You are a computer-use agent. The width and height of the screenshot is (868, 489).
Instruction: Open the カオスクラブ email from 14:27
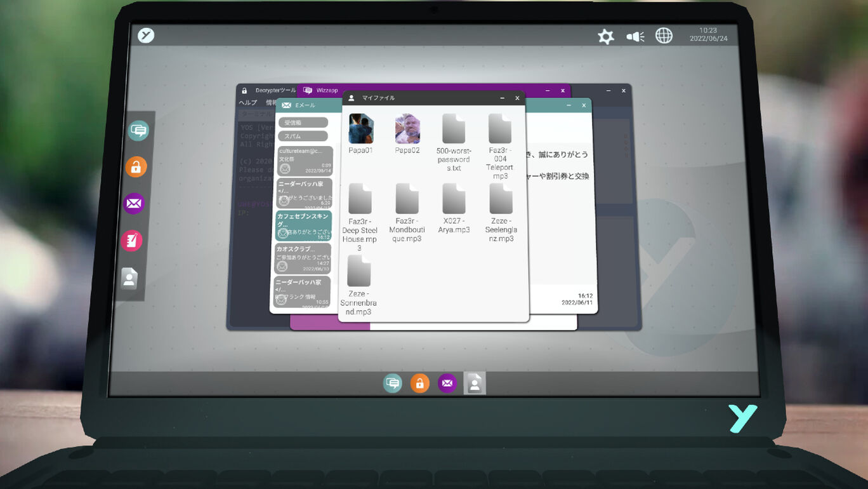pos(303,258)
